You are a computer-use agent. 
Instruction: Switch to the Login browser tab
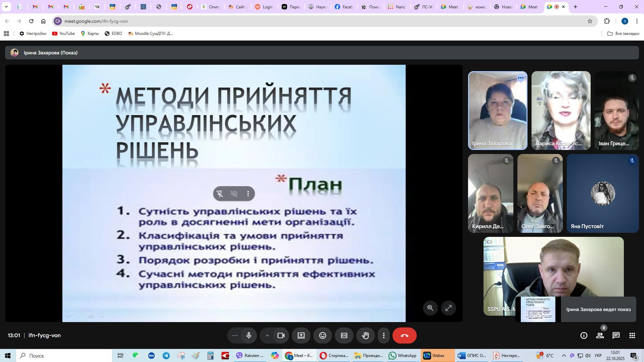pos(264,7)
